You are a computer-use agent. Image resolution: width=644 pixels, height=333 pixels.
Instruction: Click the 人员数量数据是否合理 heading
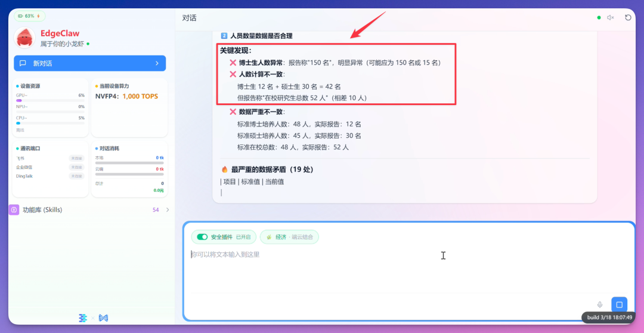click(261, 36)
